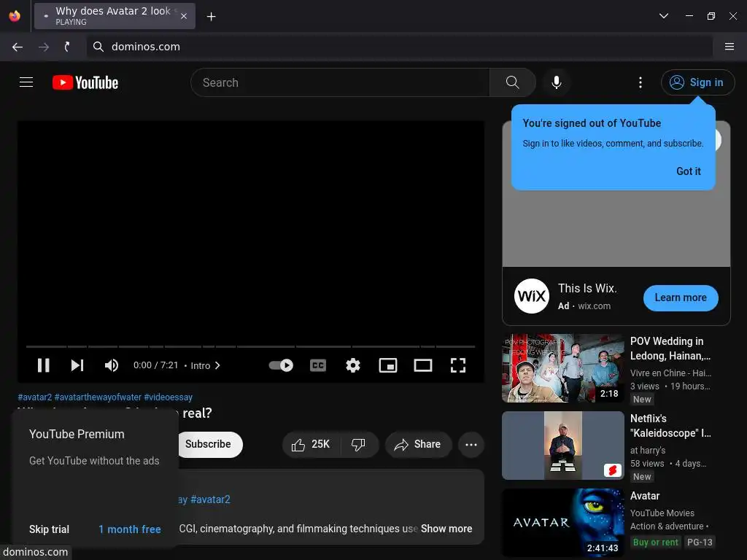Image resolution: width=747 pixels, height=560 pixels.
Task: Open the Shorts badge on Kaleidoscope thumbnail
Action: pos(613,470)
